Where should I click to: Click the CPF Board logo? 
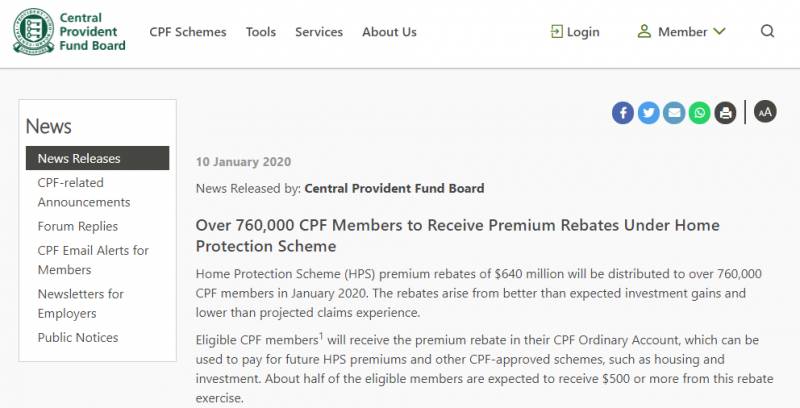click(x=68, y=32)
